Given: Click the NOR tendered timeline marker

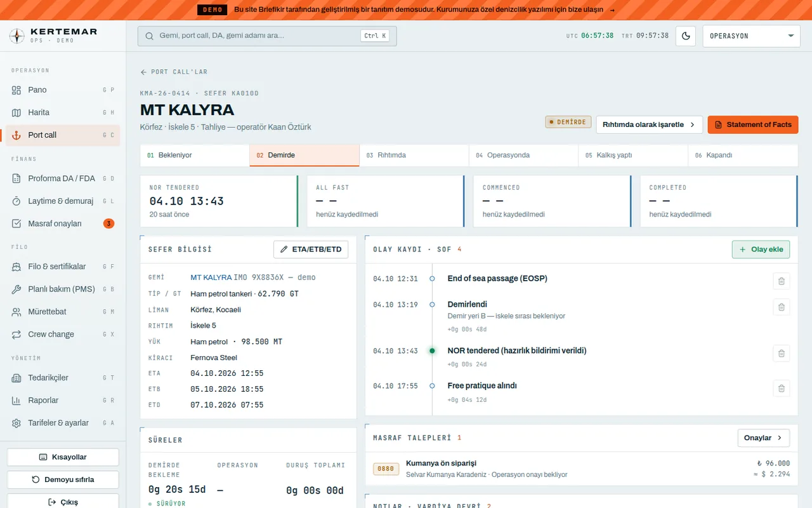Looking at the screenshot, I should tap(432, 351).
